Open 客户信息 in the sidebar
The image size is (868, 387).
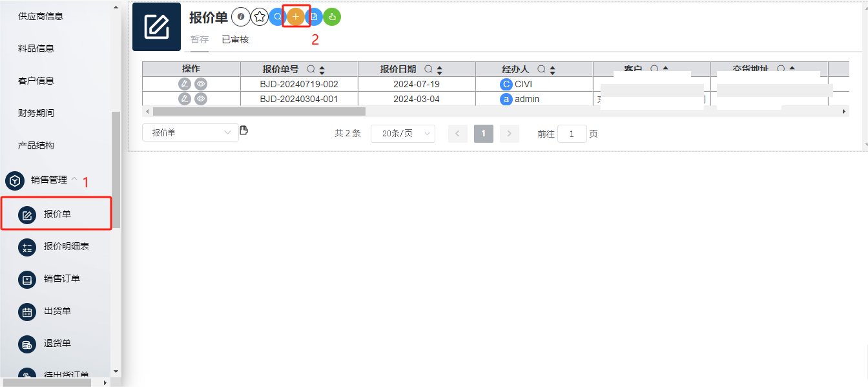point(36,81)
